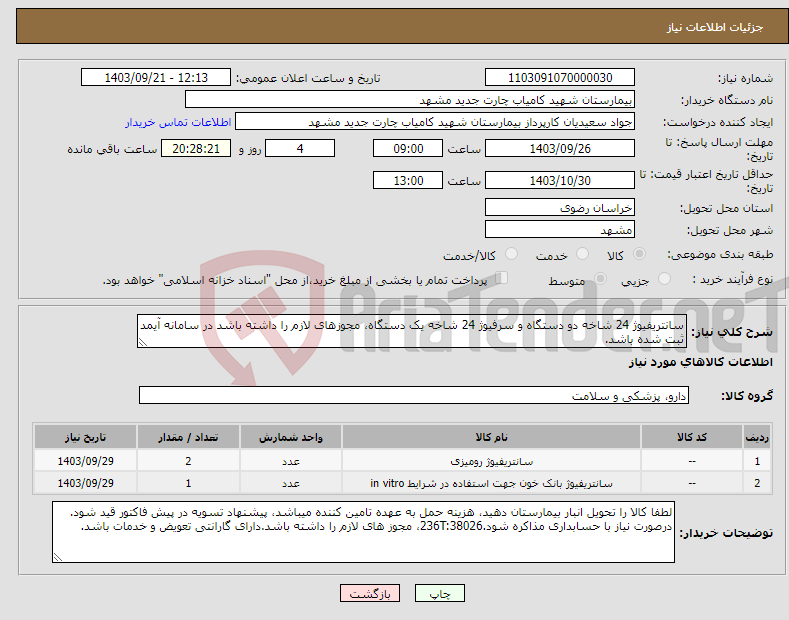
Task: Select the خدمت radio button
Action: (x=582, y=254)
